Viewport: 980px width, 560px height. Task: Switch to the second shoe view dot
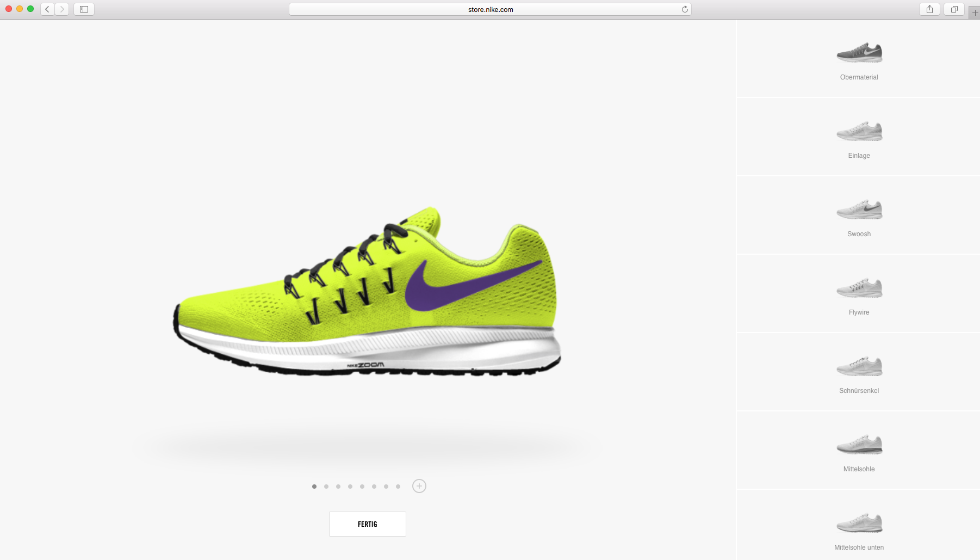[x=326, y=487]
